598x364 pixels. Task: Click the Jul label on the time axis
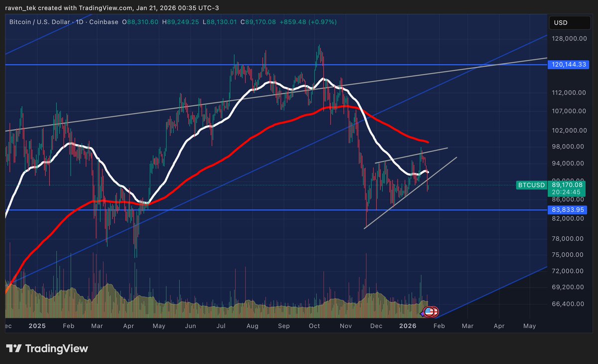click(220, 326)
